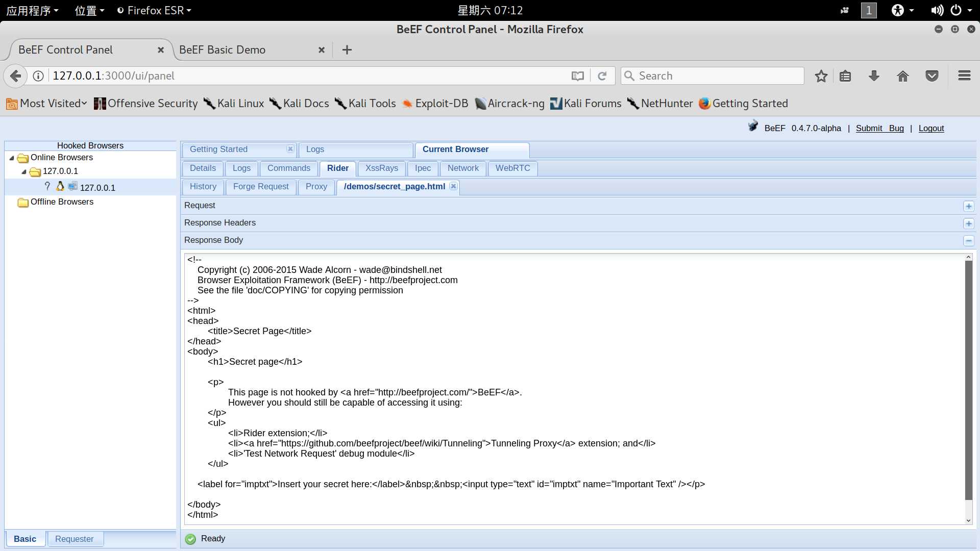Switch to the BeEF Basic Demo tab
980x551 pixels.
point(222,50)
